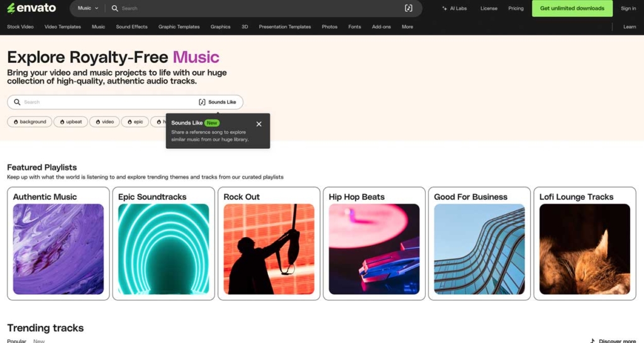
Task: Expand the Music category dropdown
Action: [x=88, y=8]
